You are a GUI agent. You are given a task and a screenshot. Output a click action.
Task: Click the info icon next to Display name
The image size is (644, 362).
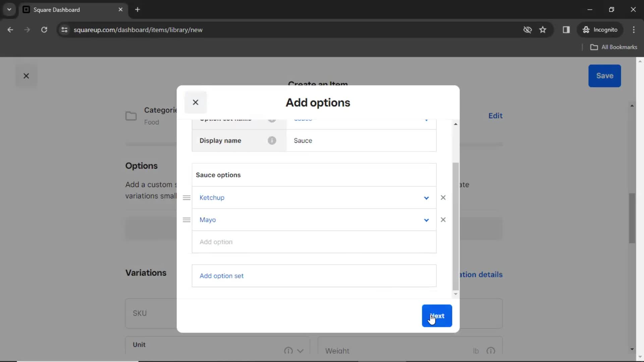(x=272, y=140)
